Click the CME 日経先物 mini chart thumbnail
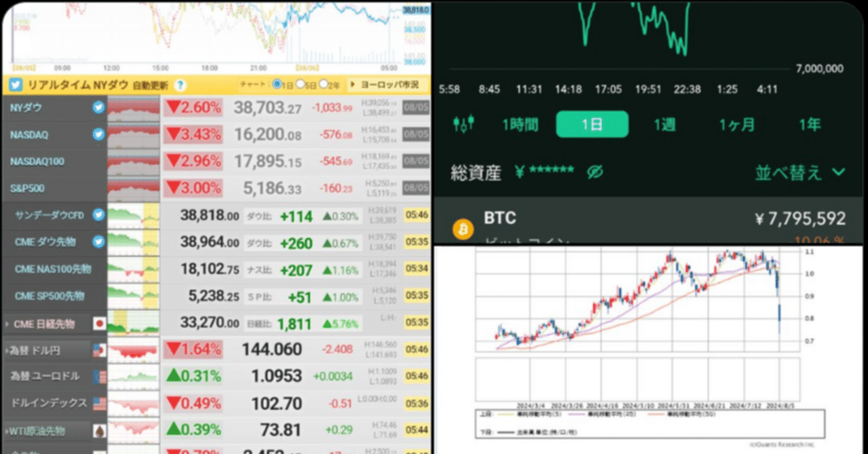The height and width of the screenshot is (454, 868). coord(134,323)
